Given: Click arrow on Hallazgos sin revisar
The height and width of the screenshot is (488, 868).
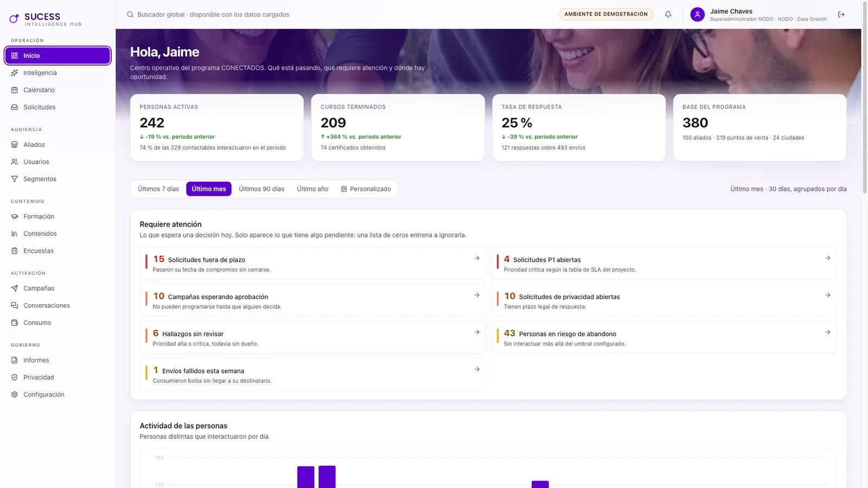Looking at the screenshot, I should tap(477, 332).
